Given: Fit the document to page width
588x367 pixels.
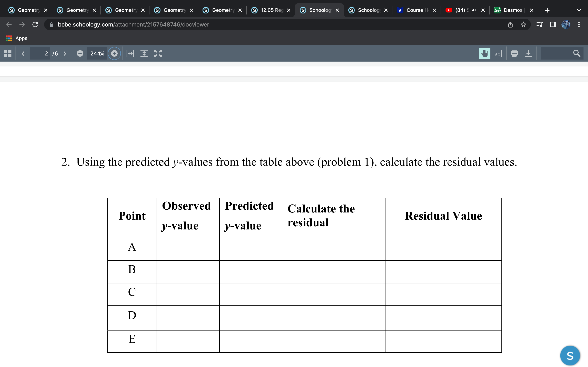Looking at the screenshot, I should tap(130, 53).
